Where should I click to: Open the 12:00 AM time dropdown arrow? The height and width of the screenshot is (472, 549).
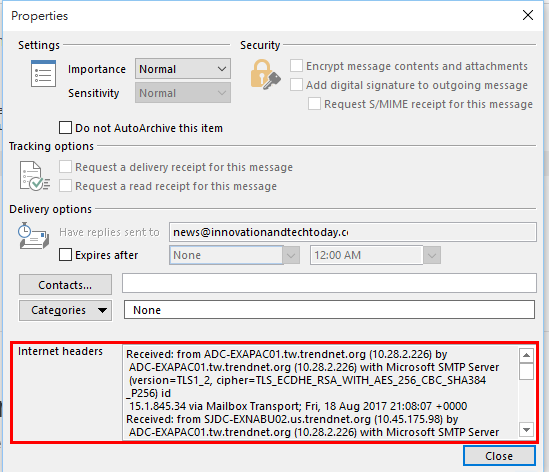(x=432, y=255)
